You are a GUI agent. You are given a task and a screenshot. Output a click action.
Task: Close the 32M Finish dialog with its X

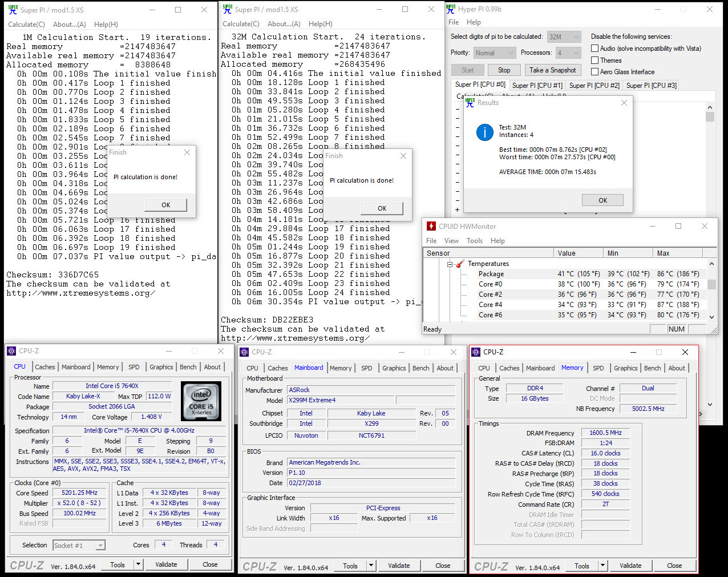tap(403, 156)
